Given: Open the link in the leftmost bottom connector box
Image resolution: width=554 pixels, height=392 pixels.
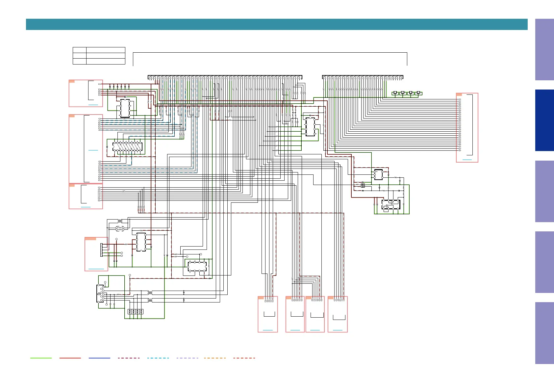Looking at the screenshot, I should pyautogui.click(x=268, y=330).
